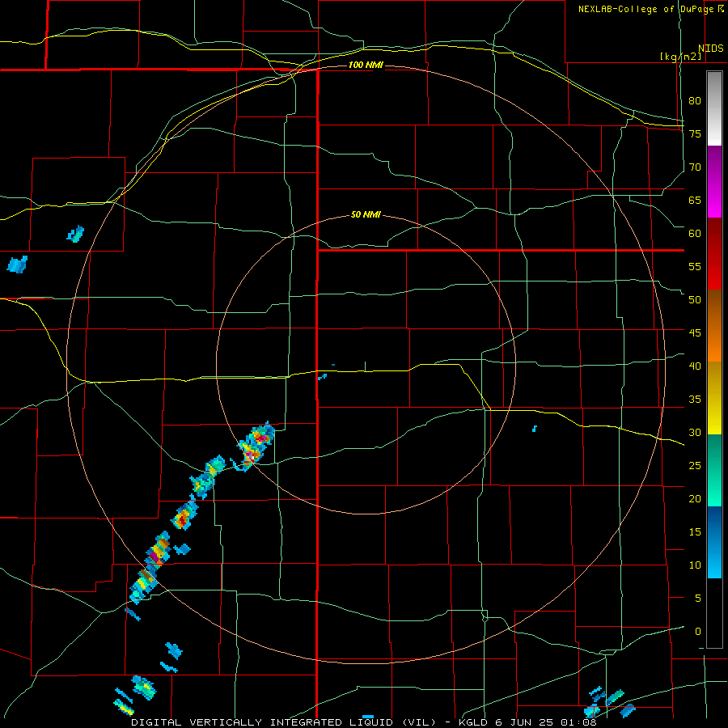Click the 50 value on color scale
This screenshot has width=728, height=728.
pyautogui.click(x=695, y=300)
